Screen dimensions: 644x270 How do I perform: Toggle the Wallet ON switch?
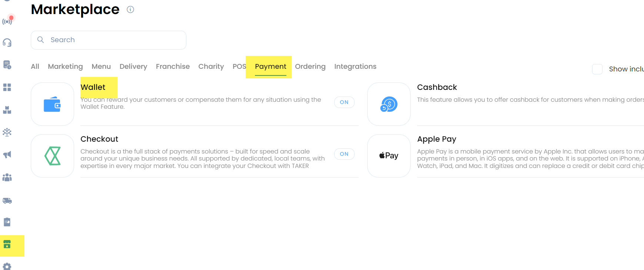click(344, 102)
